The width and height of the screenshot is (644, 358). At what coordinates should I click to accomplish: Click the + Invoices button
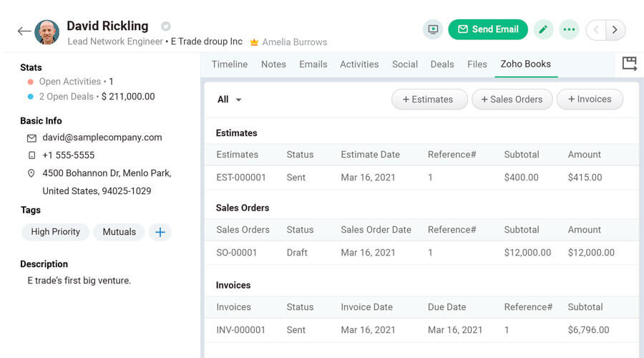590,100
